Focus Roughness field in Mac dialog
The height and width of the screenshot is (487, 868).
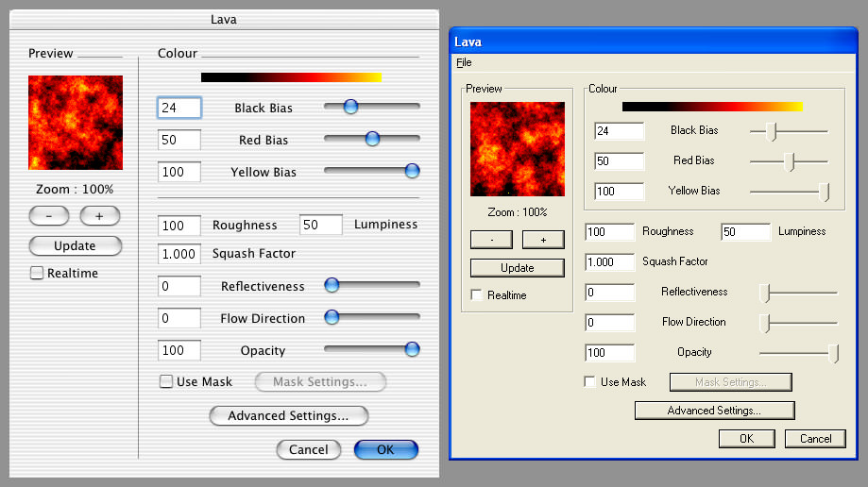(x=179, y=226)
